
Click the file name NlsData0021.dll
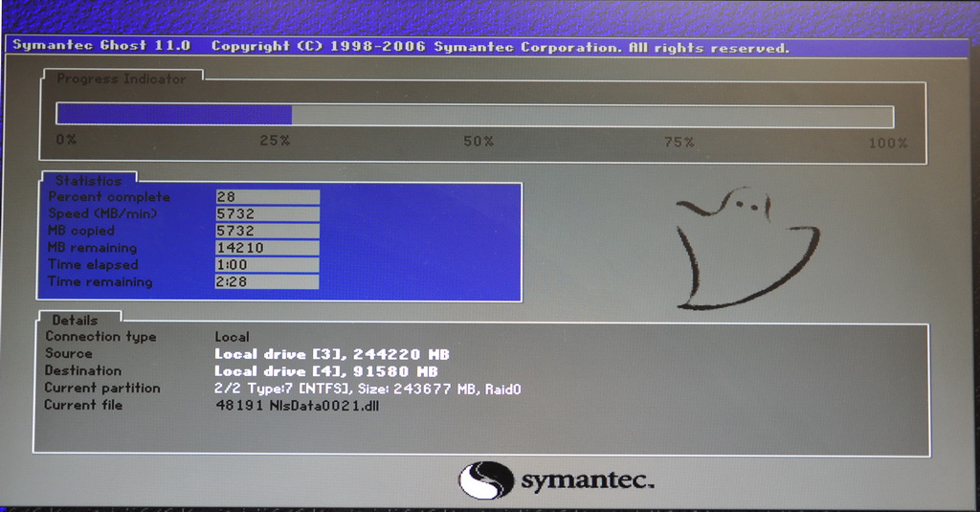tap(324, 406)
